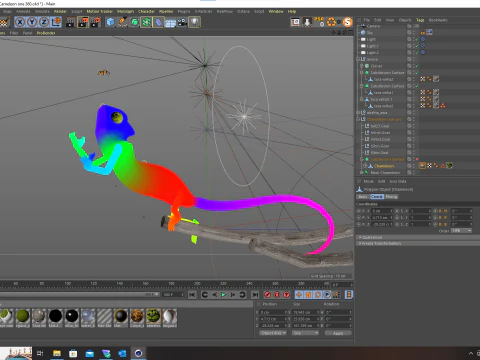
Task: Toggle the green check for Light.2
Action: coord(417,52)
